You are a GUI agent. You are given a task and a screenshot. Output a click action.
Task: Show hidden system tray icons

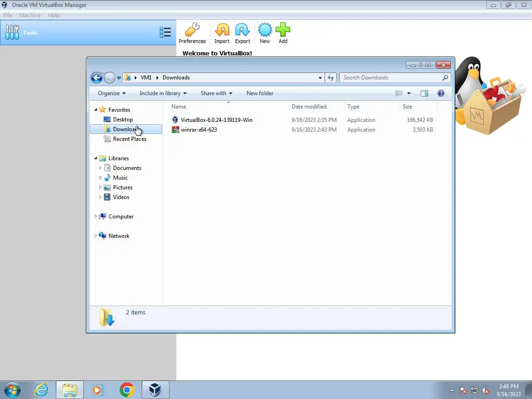(452, 391)
